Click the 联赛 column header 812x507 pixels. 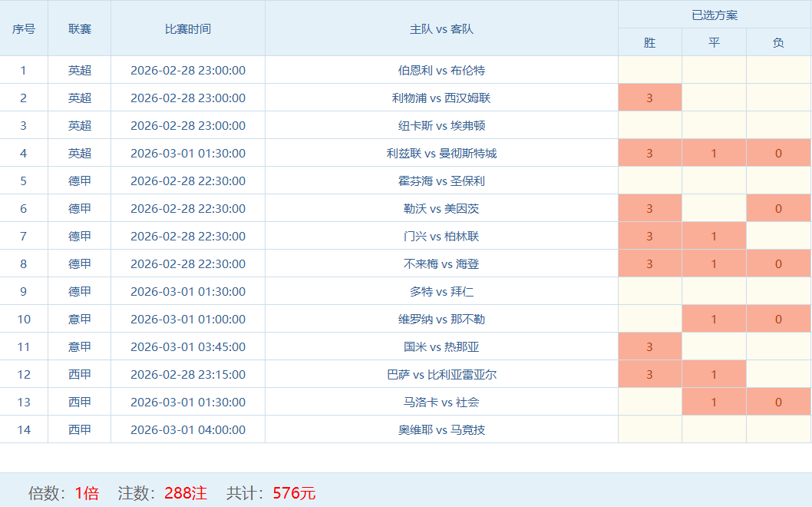click(x=79, y=28)
